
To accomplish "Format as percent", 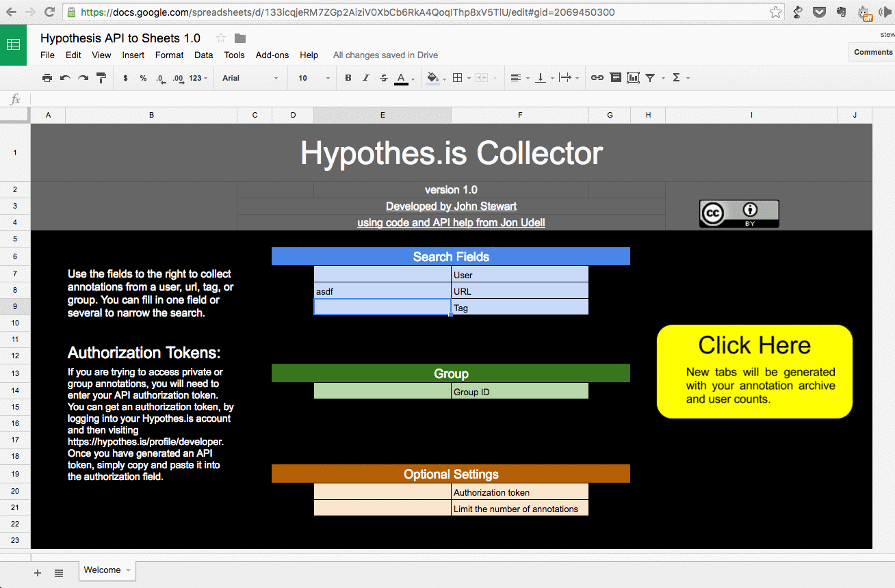I will pos(143,78).
